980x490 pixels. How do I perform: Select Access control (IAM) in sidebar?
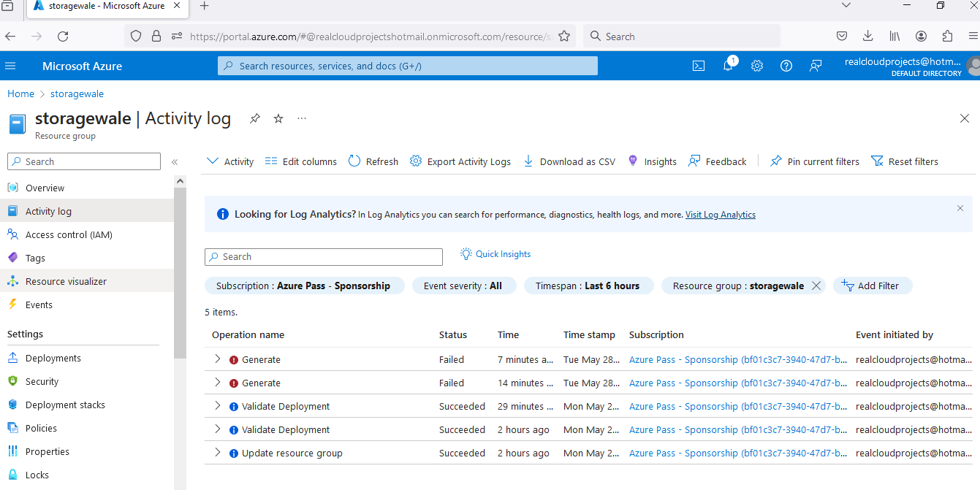click(x=69, y=234)
